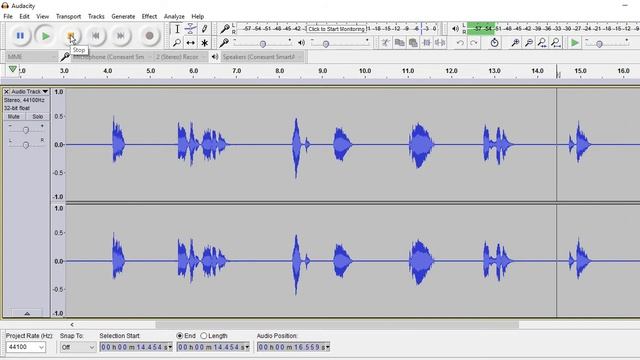Skip to End of the project

[x=121, y=36]
